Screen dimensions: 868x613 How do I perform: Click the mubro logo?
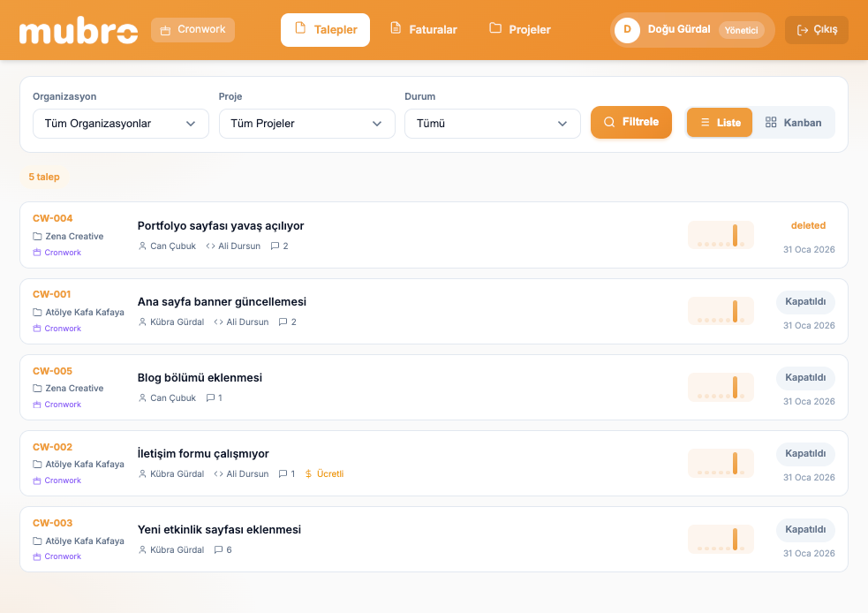click(79, 30)
